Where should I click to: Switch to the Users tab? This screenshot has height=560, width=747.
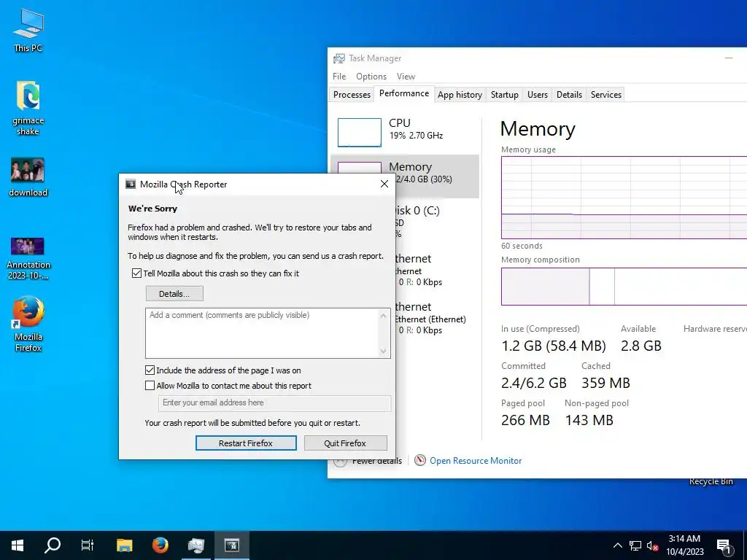(x=538, y=95)
